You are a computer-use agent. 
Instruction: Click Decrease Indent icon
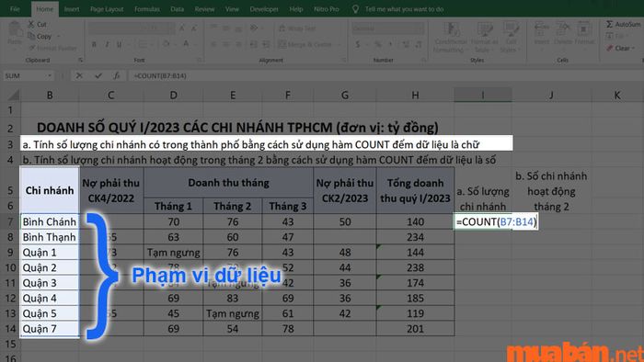pyautogui.click(x=254, y=44)
